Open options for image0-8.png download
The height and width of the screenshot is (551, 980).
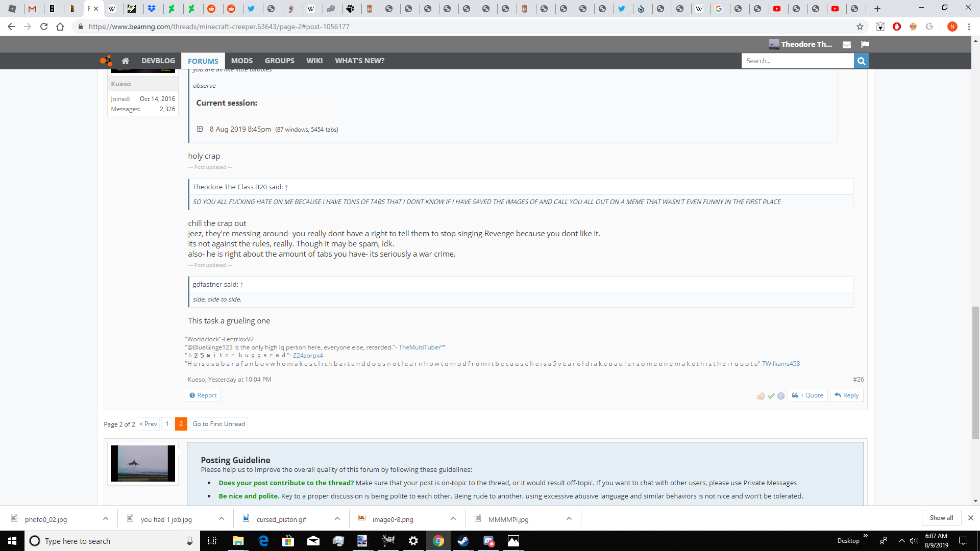point(453,518)
